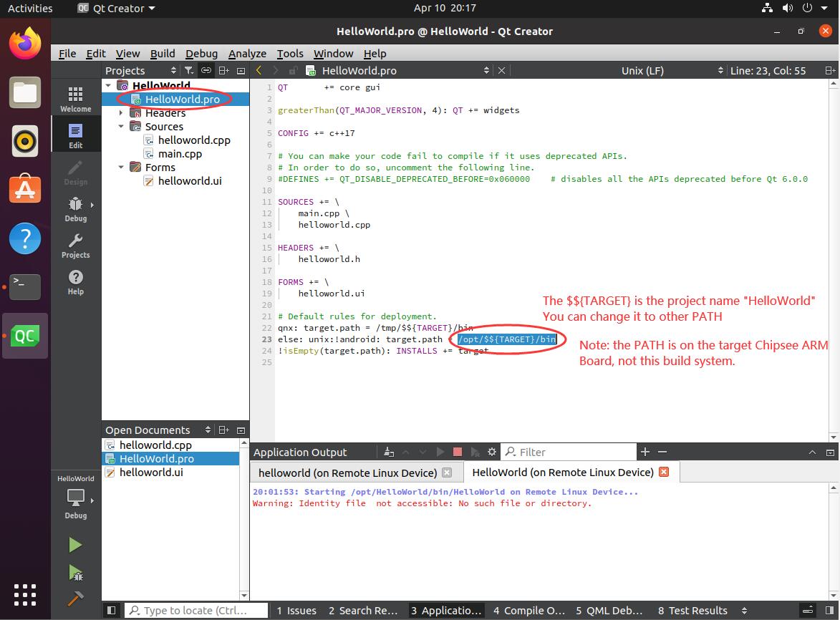Close the active HelloWorld output tab
840x620 pixels.
point(664,472)
